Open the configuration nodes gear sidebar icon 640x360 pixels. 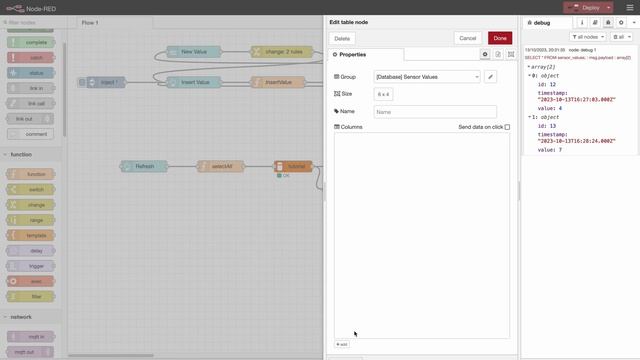pyautogui.click(x=621, y=23)
